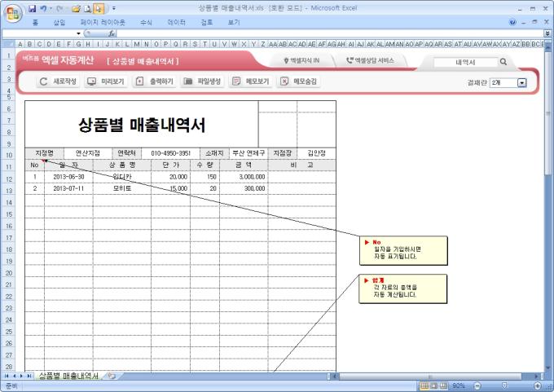Go to first sheet navigation arrow

click(x=7, y=376)
